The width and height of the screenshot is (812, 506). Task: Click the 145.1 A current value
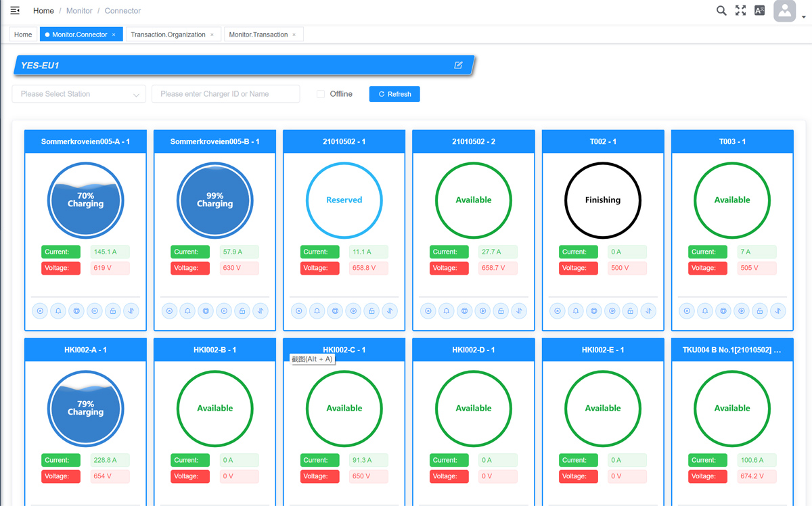[x=110, y=252]
